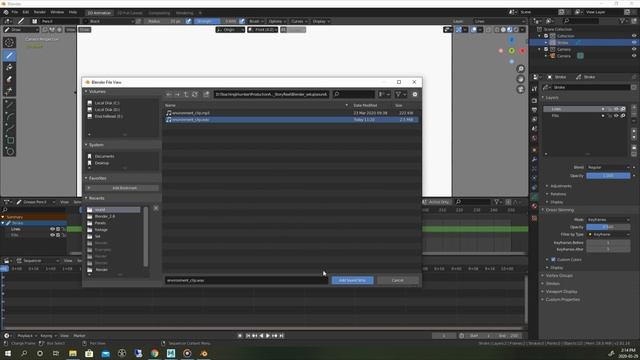Expand Vertex Groups panel
Screen dimensions: 640x360
coord(559,276)
